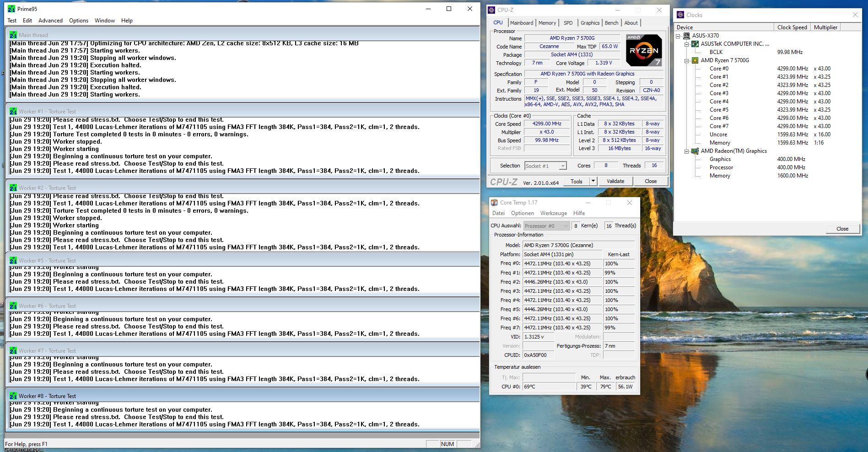Switch to the Bench tab in CPU-Z

coord(611,23)
